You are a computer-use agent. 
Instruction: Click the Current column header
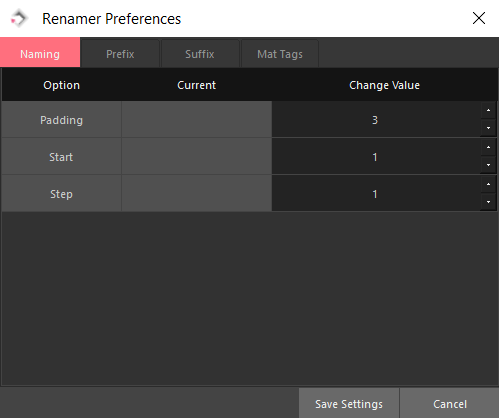[x=197, y=85]
